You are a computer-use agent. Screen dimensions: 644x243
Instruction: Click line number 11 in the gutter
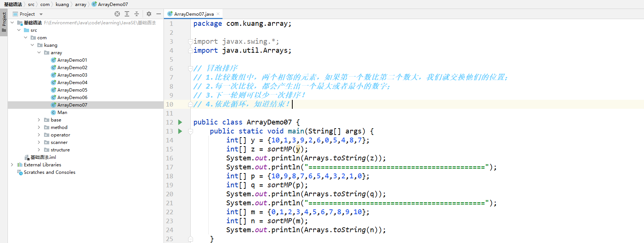coord(169,113)
